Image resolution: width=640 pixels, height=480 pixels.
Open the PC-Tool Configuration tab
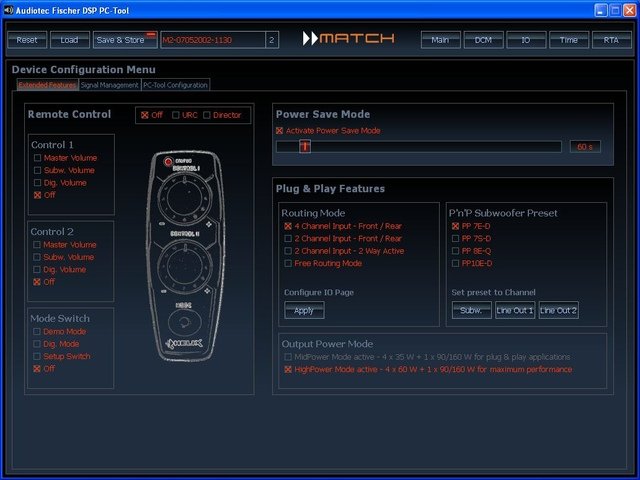[175, 86]
